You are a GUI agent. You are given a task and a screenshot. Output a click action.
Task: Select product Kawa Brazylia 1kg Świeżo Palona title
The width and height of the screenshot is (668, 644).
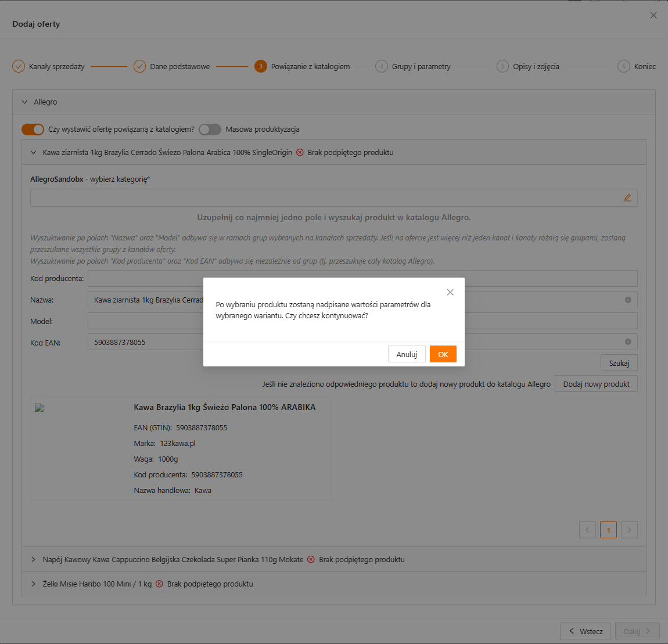click(225, 407)
